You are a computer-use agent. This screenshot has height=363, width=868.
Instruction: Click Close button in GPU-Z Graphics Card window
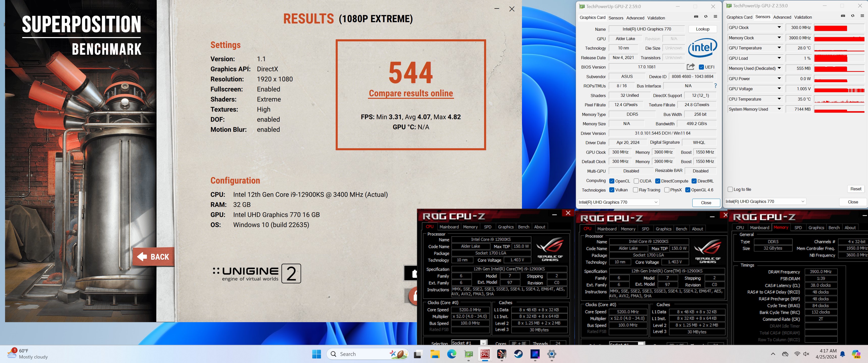point(706,202)
